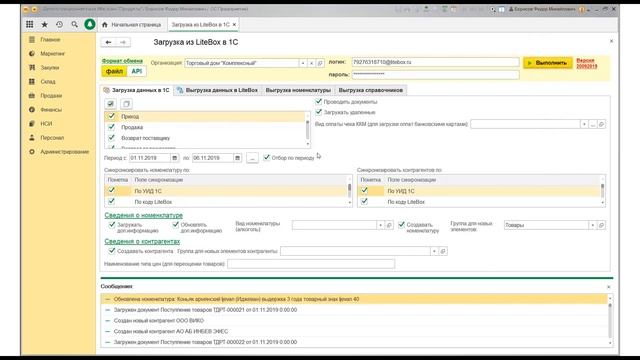Click the пароль input field

[436, 74]
